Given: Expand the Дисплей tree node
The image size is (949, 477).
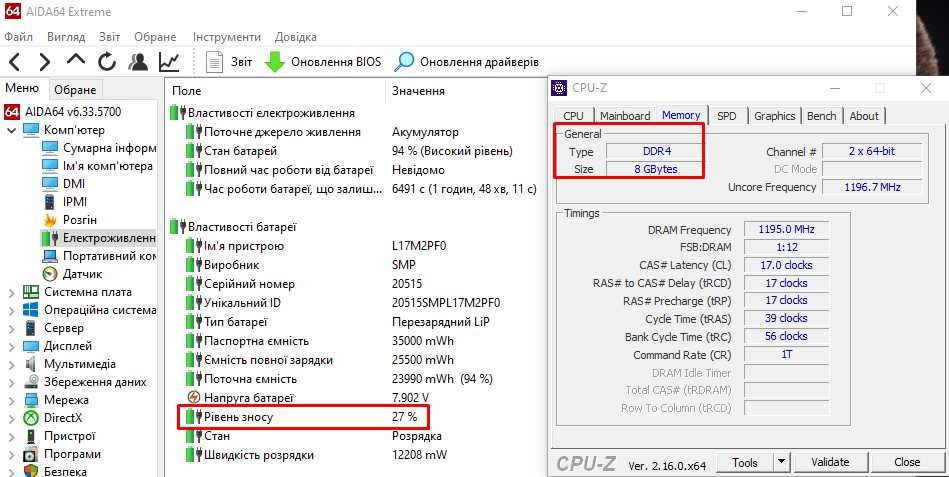Looking at the screenshot, I should pyautogui.click(x=12, y=346).
